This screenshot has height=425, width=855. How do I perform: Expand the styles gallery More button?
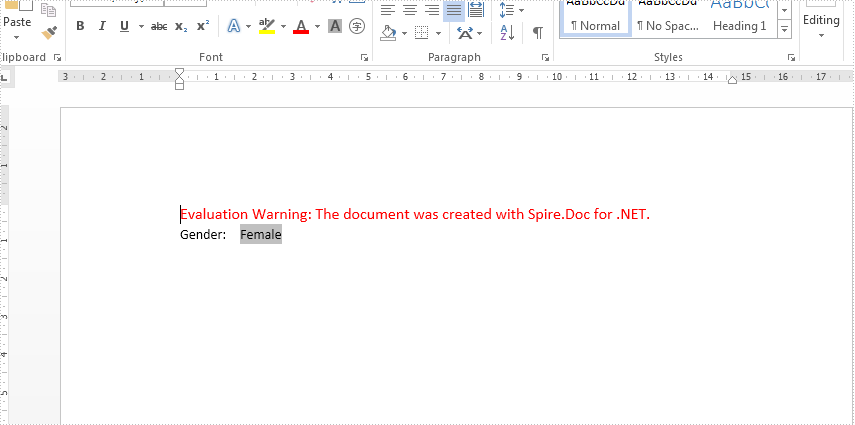tap(785, 29)
